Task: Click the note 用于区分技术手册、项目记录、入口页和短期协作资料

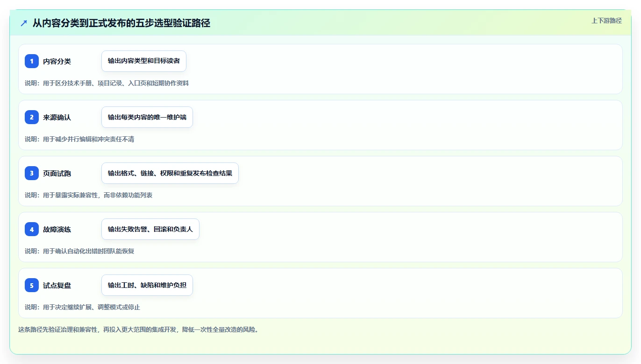Action: pyautogui.click(x=116, y=83)
